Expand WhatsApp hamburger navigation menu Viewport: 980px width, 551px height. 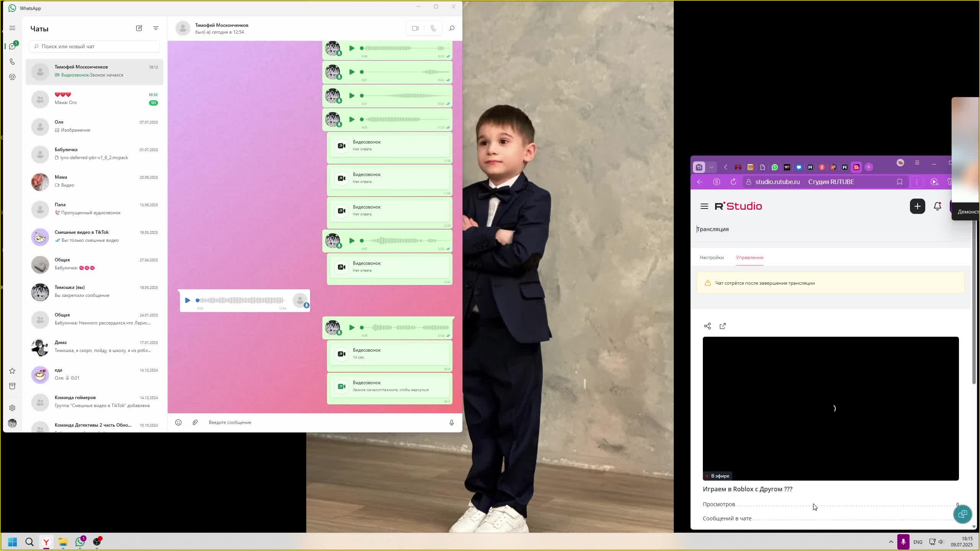[x=12, y=28]
